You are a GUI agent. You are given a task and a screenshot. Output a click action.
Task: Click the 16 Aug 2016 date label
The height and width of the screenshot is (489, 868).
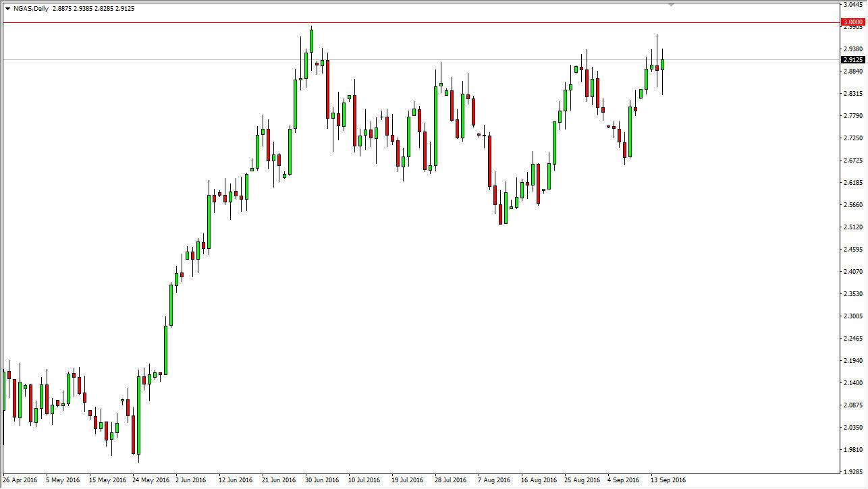pyautogui.click(x=540, y=481)
